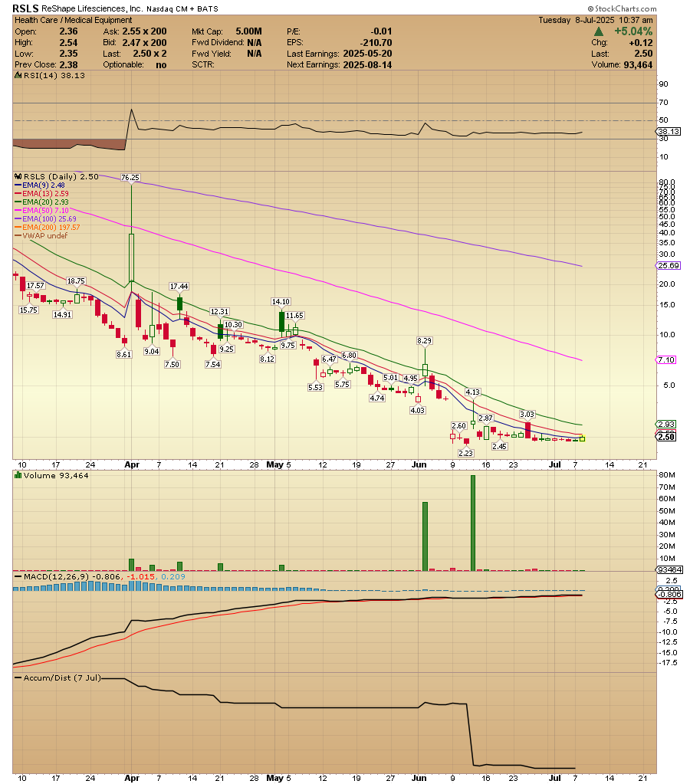Screen dimensions: 690x784
Task: Click the 76.25 price high annotation
Action: tap(130, 178)
